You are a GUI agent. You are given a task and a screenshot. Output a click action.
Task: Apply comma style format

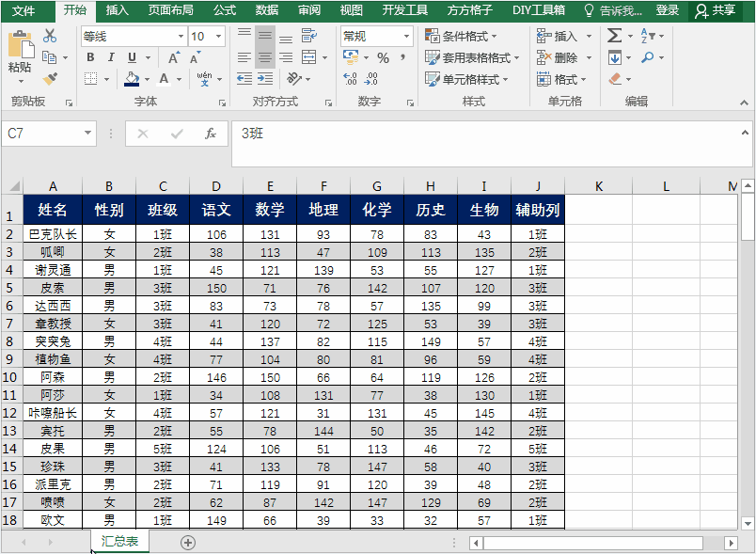pyautogui.click(x=402, y=58)
